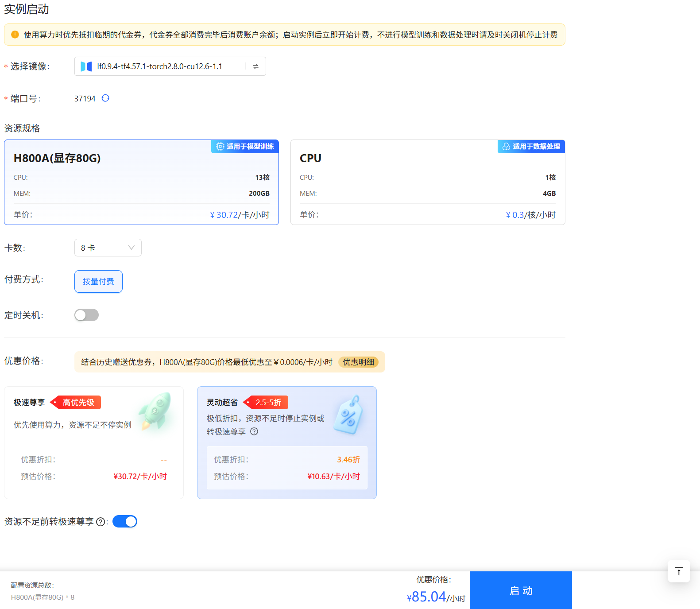Image resolution: width=700 pixels, height=609 pixels.
Task: Select 按量付费 payment method
Action: pyautogui.click(x=98, y=281)
